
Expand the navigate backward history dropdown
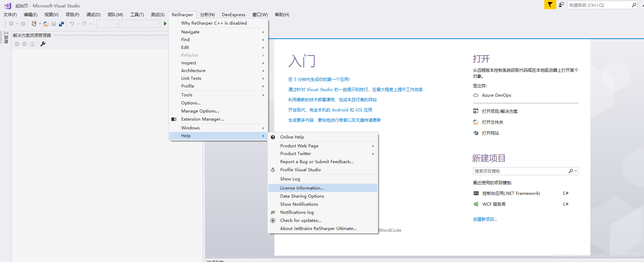tap(17, 24)
